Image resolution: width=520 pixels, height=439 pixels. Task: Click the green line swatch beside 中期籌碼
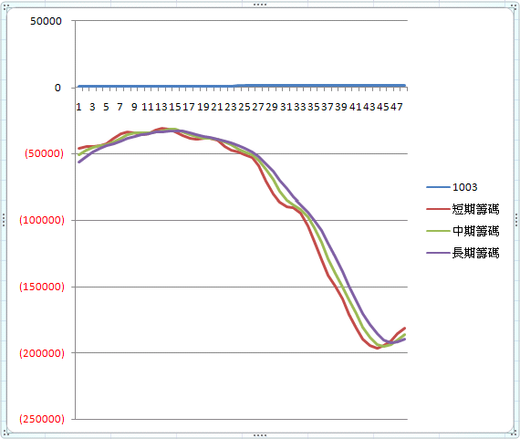tap(438, 231)
